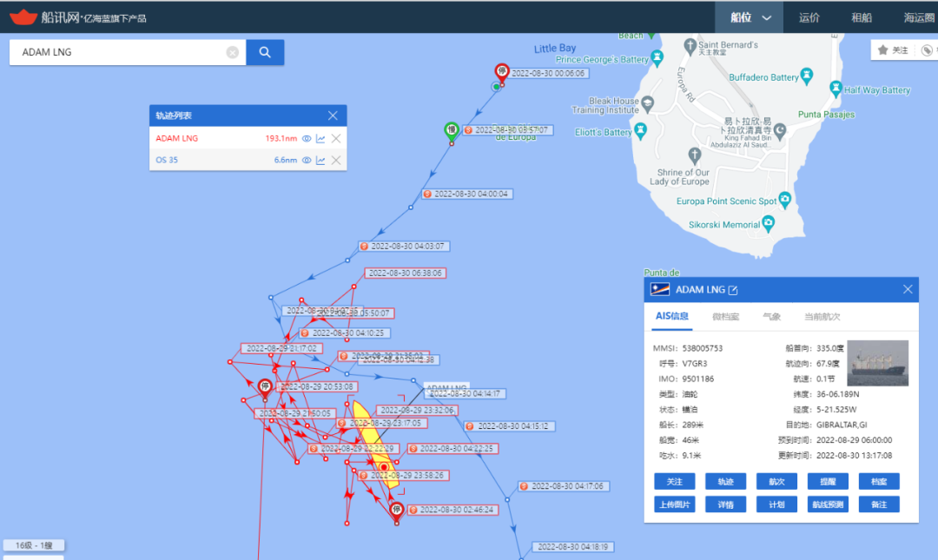Open the 运价 menu in top navigation
The image size is (938, 560).
[809, 17]
